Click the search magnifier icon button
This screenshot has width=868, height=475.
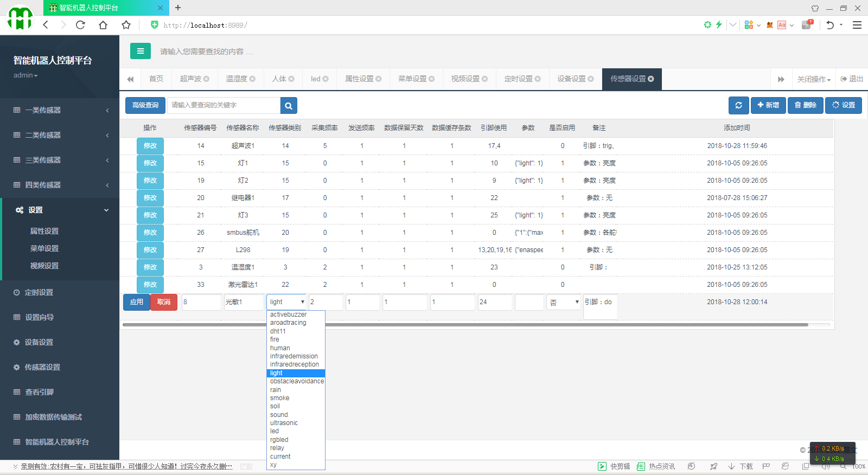point(289,105)
